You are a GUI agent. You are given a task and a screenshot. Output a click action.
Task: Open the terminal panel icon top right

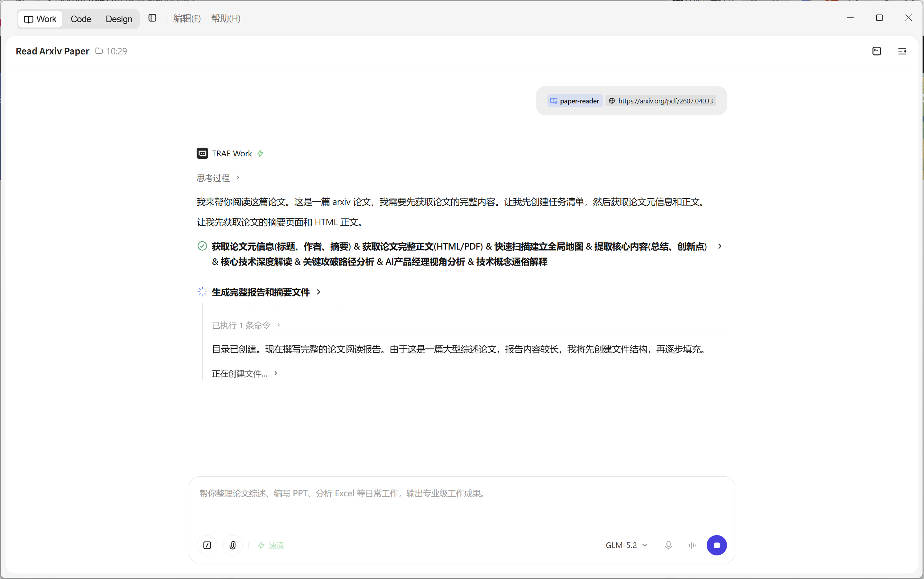tap(876, 51)
